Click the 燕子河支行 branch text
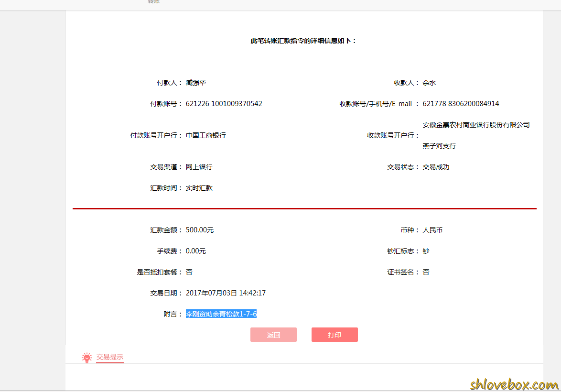This screenshot has height=392, width=561. [439, 146]
